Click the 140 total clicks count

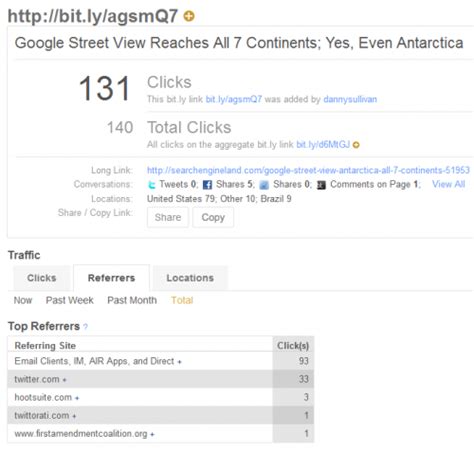(x=120, y=128)
